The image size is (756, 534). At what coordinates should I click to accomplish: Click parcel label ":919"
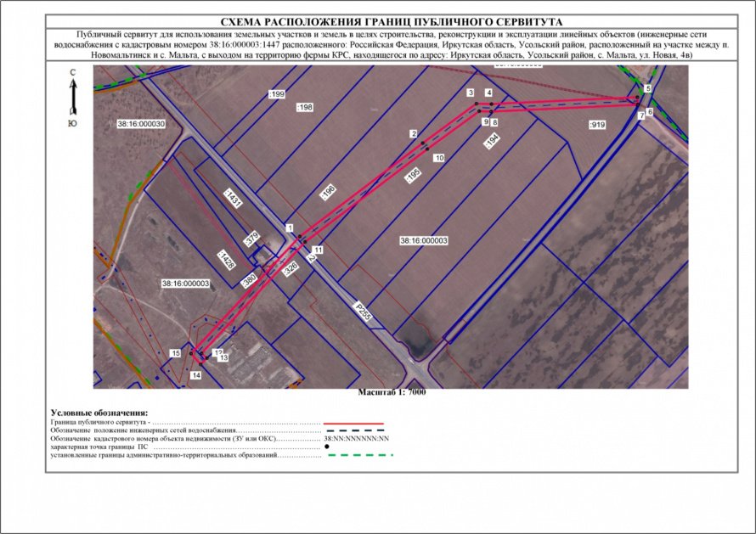[597, 125]
